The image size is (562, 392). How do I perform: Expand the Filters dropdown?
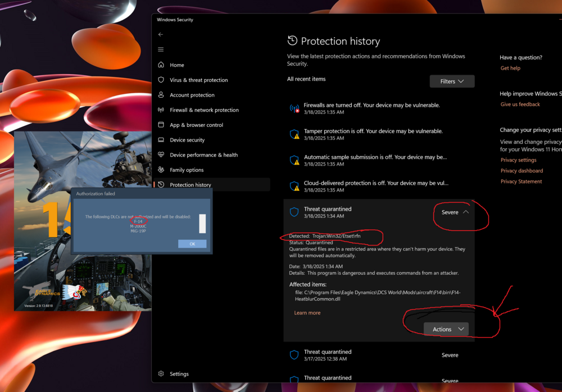pos(452,81)
